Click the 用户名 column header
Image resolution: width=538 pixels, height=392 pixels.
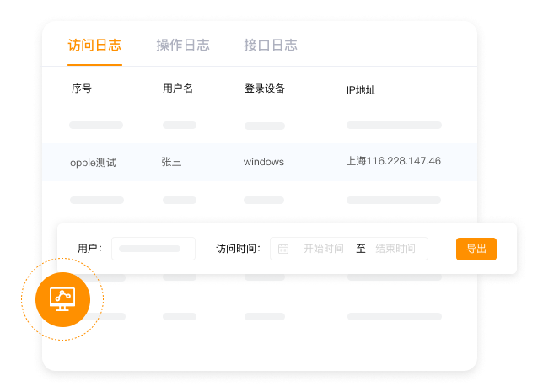(178, 89)
